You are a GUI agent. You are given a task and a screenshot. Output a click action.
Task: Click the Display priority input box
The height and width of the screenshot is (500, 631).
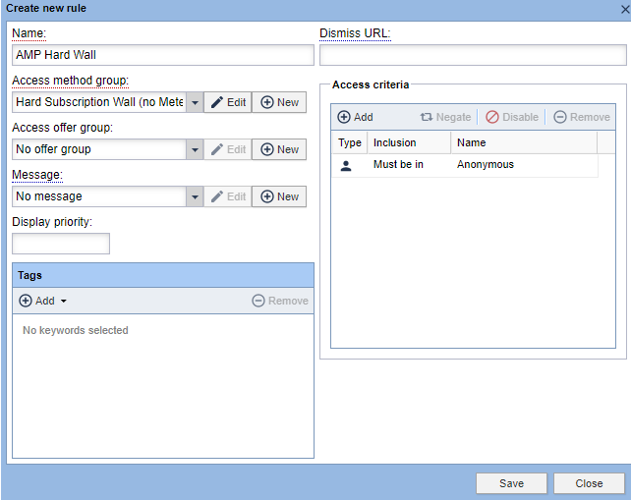click(61, 243)
